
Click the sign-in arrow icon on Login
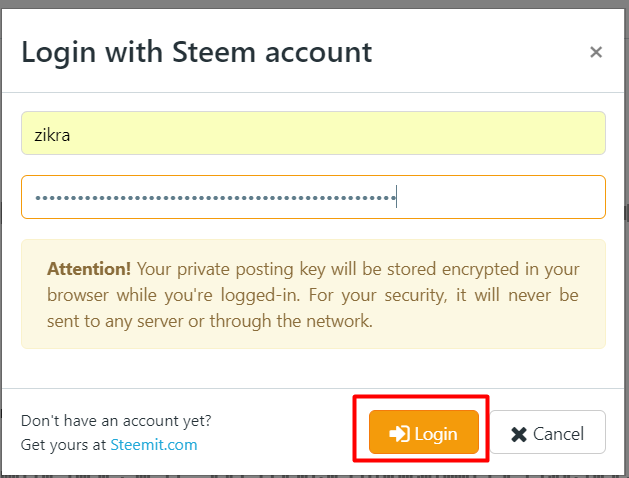pos(399,433)
